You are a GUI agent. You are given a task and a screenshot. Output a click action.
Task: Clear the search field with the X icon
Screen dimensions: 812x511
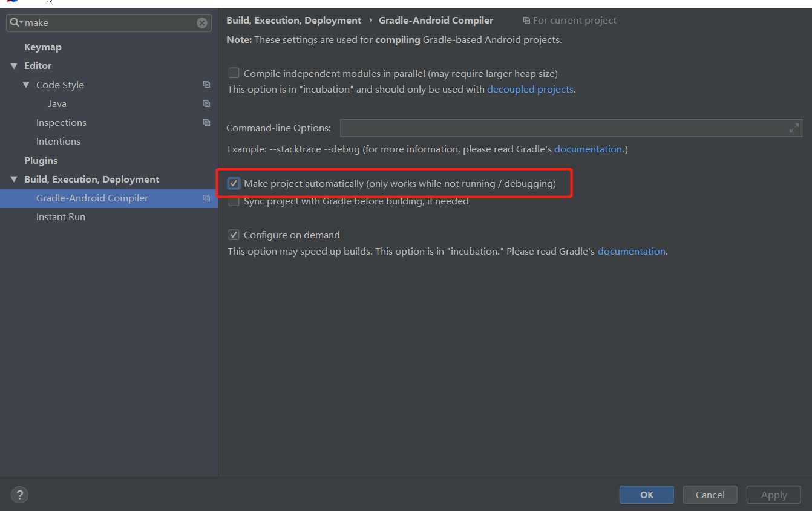[x=202, y=23]
